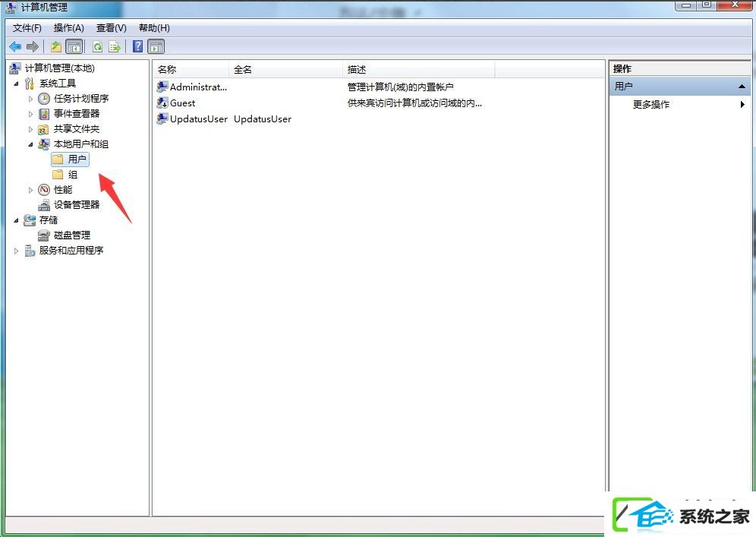Click 更多操作 in the actions pane
Image resolution: width=756 pixels, height=537 pixels.
pyautogui.click(x=651, y=104)
